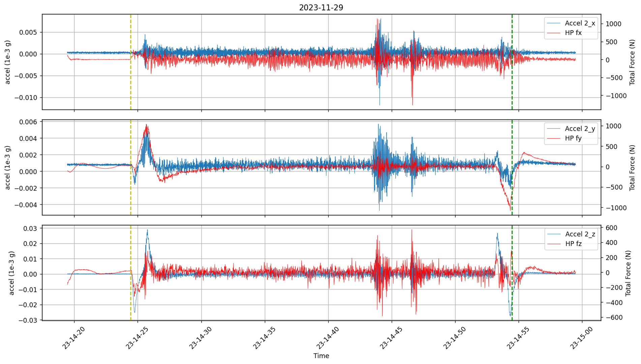Screen dimensions: 641x364
Task: Click the Total Force (N) label of the HP fx plot
Action: point(632,62)
